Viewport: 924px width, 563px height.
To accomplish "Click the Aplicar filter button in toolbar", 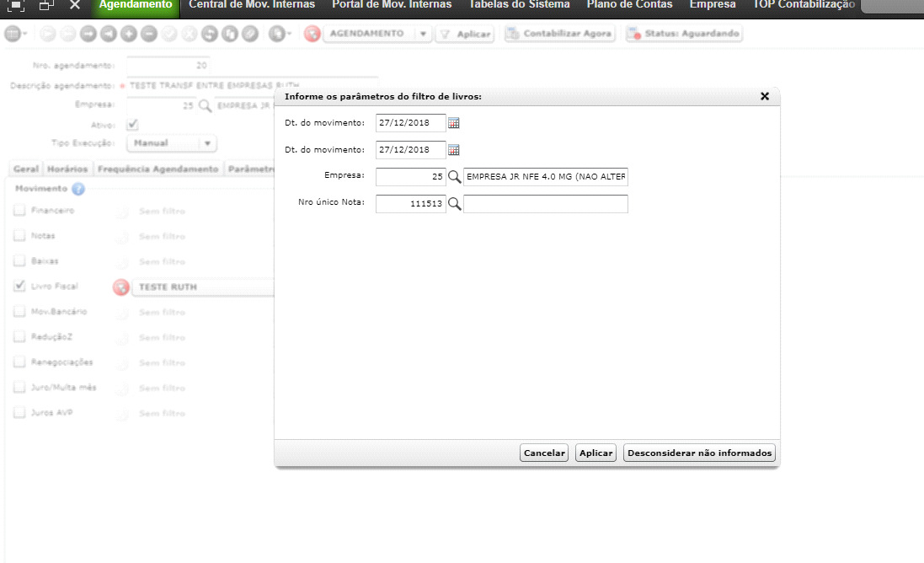I will 465,35.
